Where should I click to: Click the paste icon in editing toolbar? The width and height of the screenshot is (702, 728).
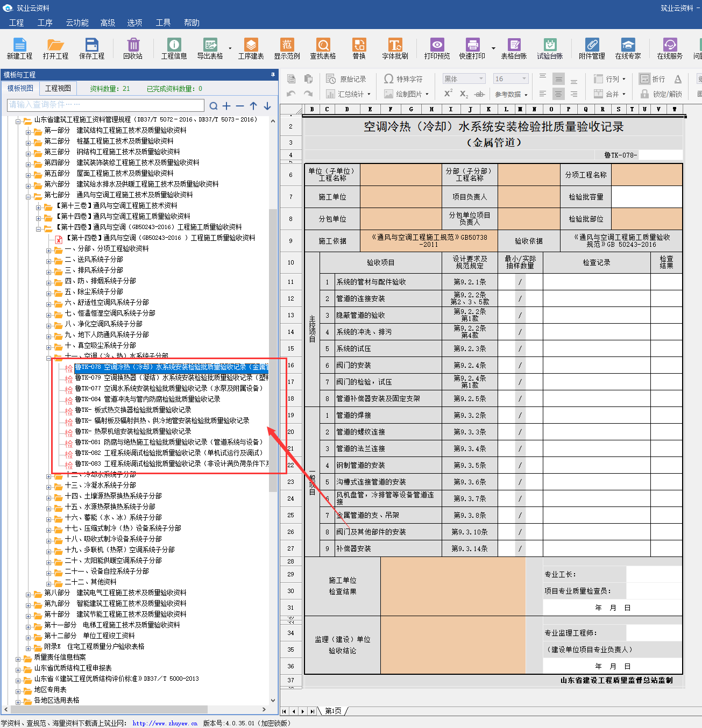click(308, 79)
